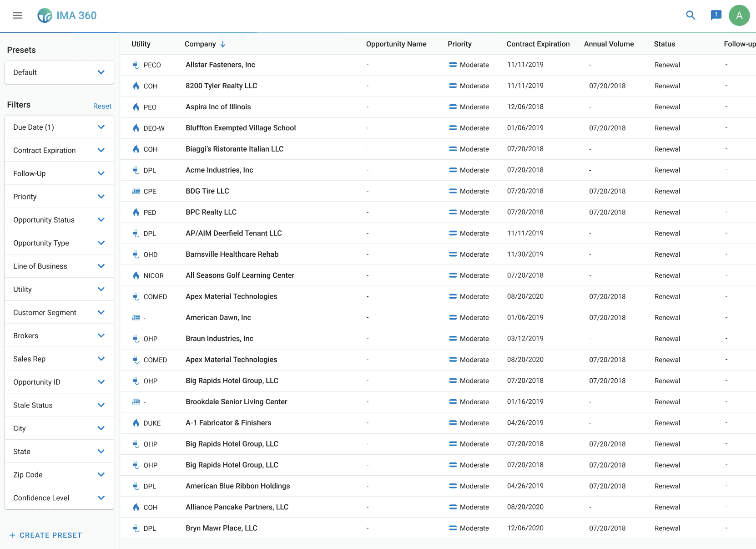
Task: Sort by the Company column header
Action: [x=200, y=44]
